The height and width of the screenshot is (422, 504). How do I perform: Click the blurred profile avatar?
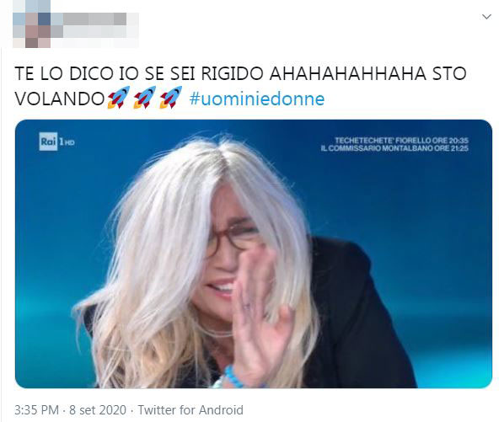[31, 24]
